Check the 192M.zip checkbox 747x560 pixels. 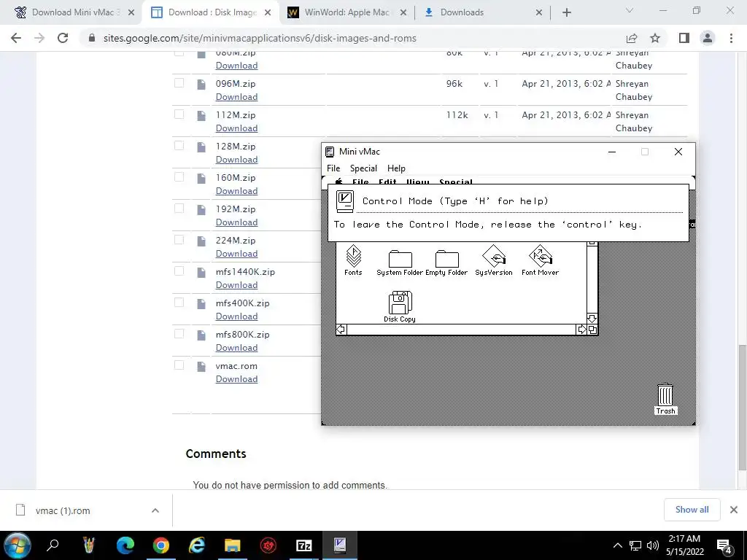click(x=179, y=208)
